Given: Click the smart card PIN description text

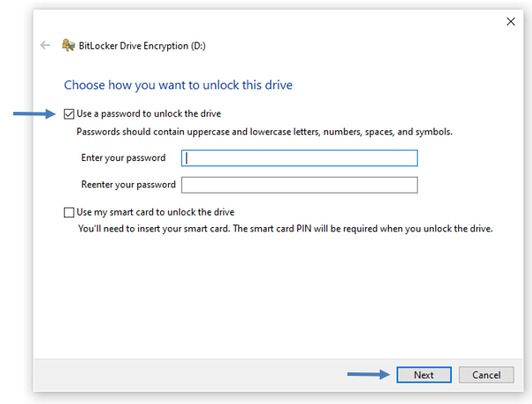Looking at the screenshot, I should click(x=285, y=229).
